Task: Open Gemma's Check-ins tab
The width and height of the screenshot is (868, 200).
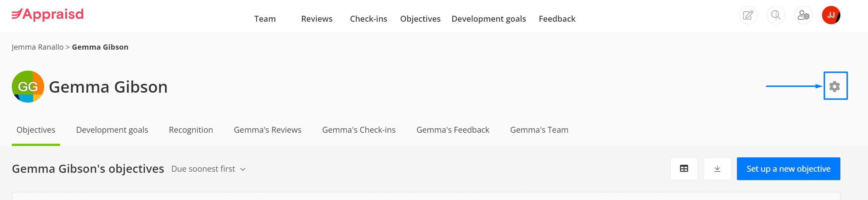Action: click(x=359, y=130)
